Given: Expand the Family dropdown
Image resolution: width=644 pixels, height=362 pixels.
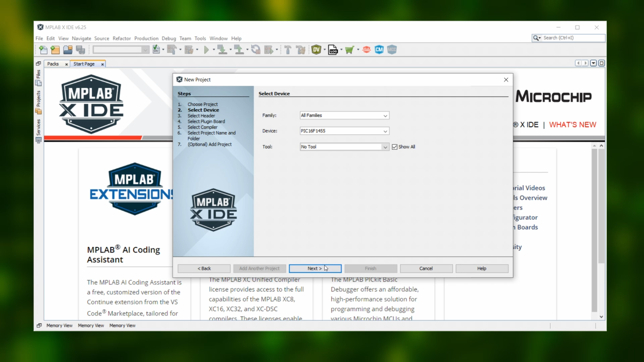Looking at the screenshot, I should (x=385, y=116).
